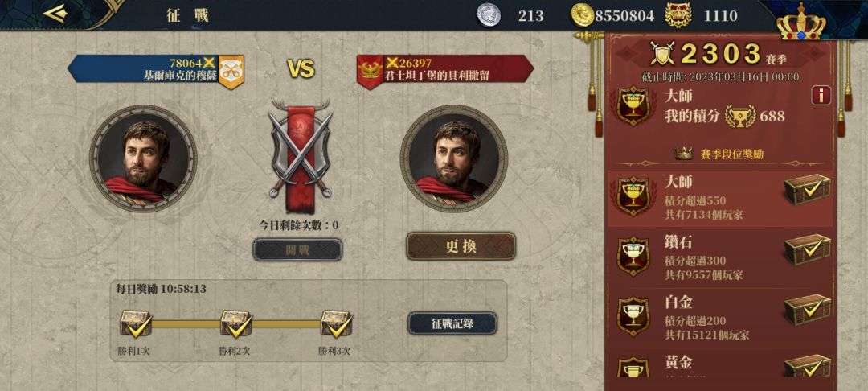868x391 pixels.
Task: Claim the checked 勝利2次 reward chest
Action: (x=236, y=324)
